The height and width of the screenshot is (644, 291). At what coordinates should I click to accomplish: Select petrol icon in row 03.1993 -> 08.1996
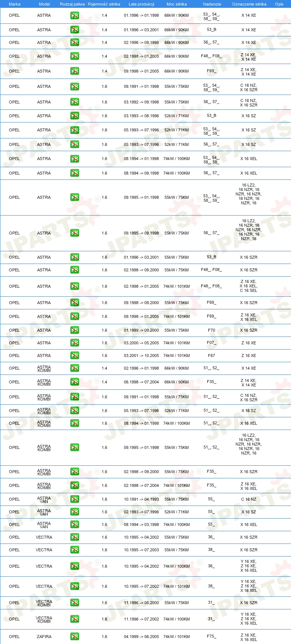(x=75, y=116)
